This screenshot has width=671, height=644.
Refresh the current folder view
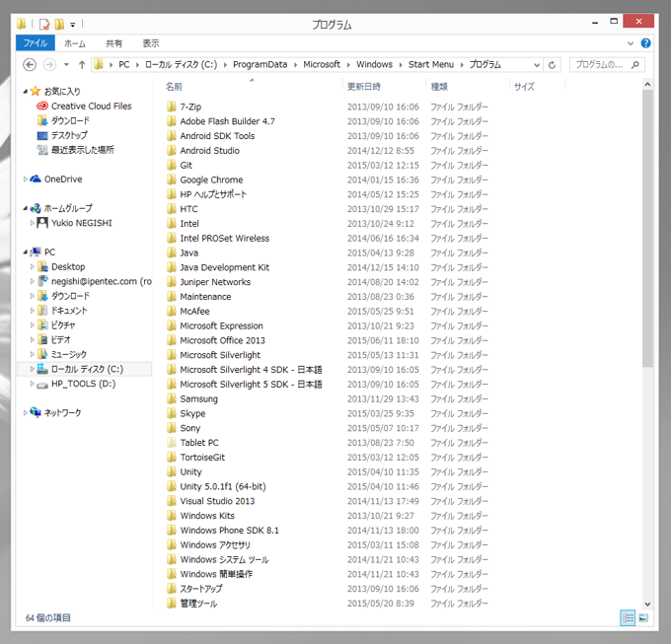click(x=552, y=65)
